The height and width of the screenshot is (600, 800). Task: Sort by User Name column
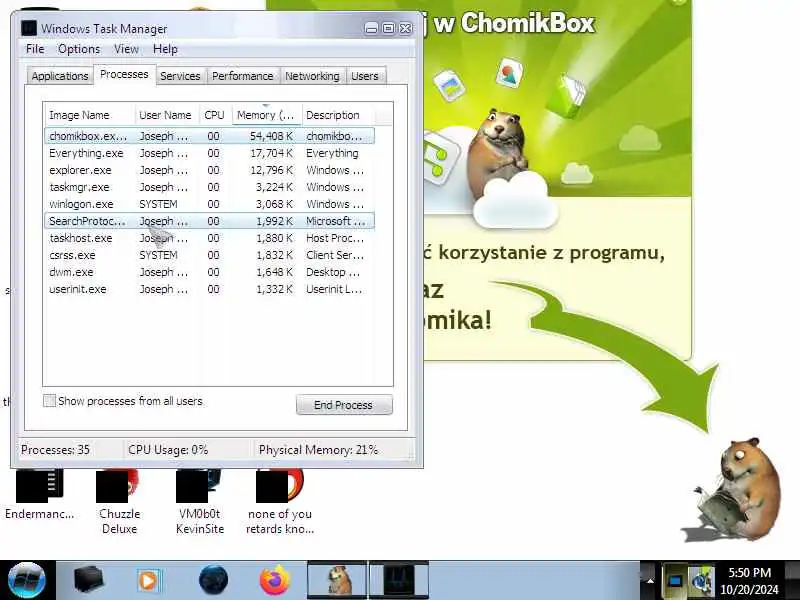point(167,115)
